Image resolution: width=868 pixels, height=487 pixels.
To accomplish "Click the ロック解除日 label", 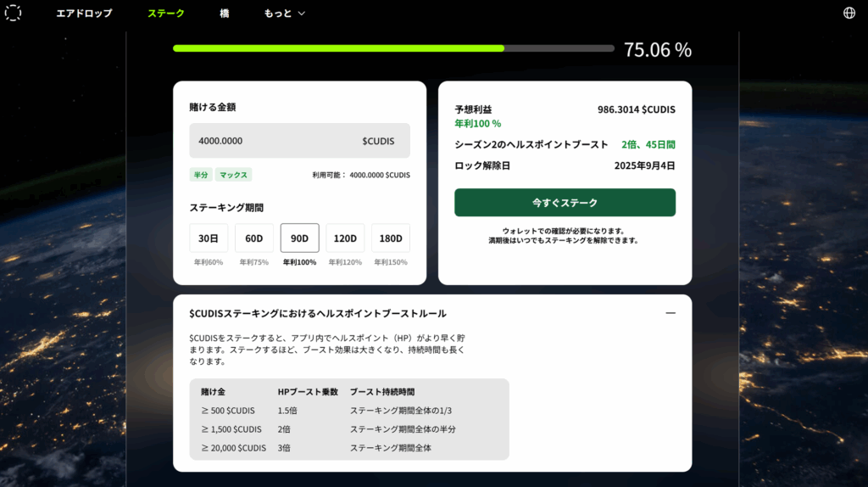I will [x=482, y=165].
